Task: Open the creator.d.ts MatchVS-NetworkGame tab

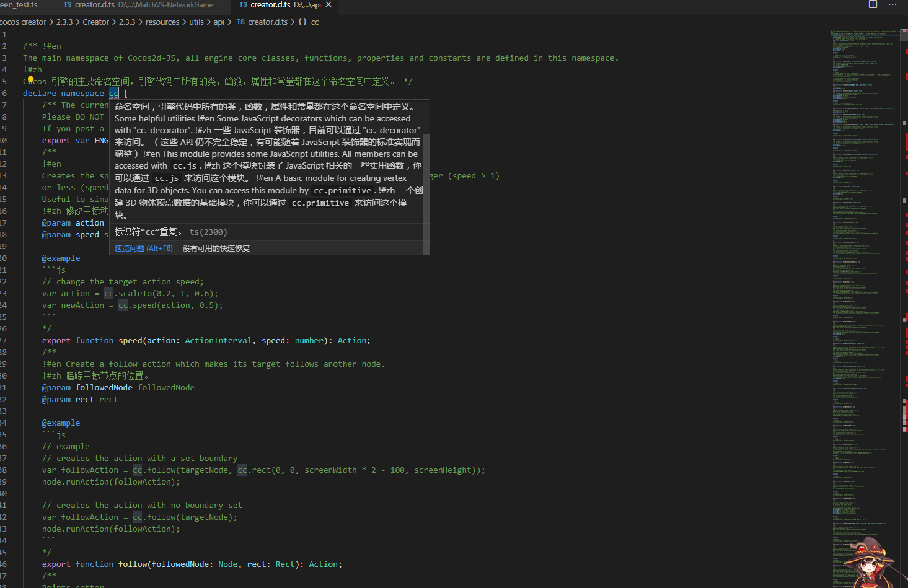Action: click(138, 4)
